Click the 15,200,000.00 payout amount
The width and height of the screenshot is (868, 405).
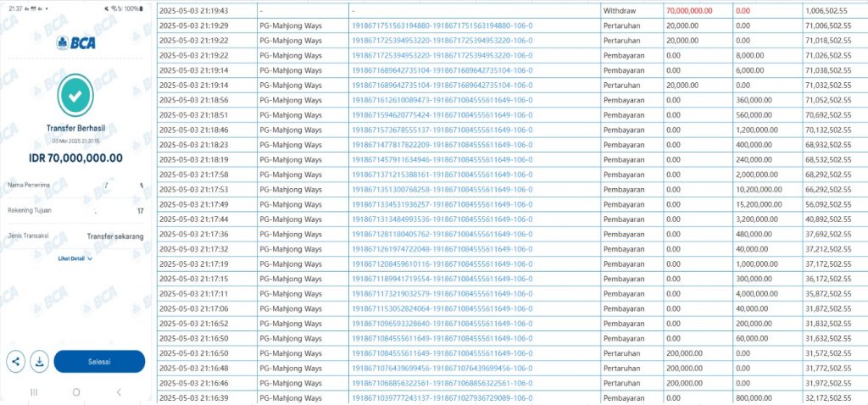click(759, 204)
